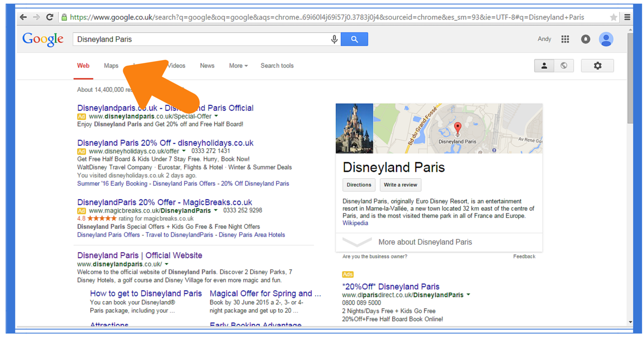Click the vertical page scrollbar thumb
644x343 pixels.
pyautogui.click(x=630, y=79)
